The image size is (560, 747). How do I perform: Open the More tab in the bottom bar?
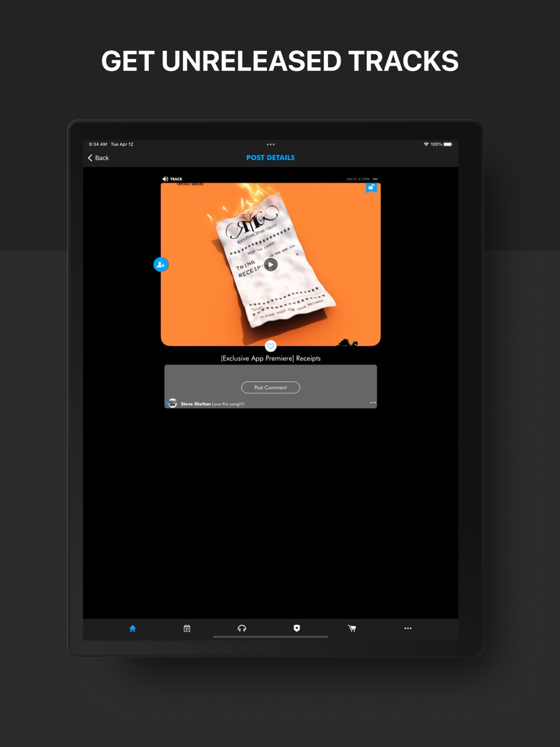click(408, 628)
